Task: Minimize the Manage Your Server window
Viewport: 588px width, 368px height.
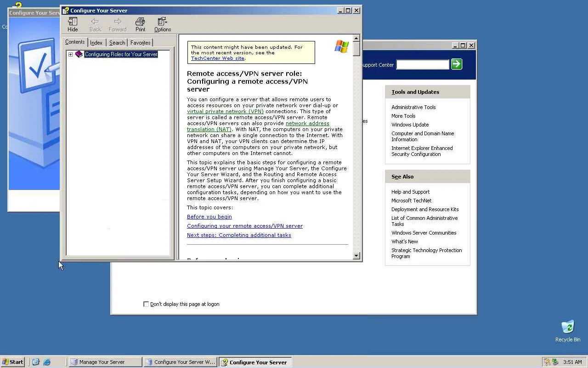Action: 455,45
